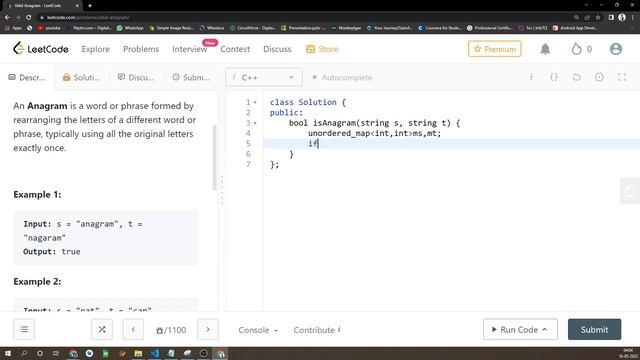Open the youtube bookmark
The image size is (640, 360).
[x=49, y=28]
